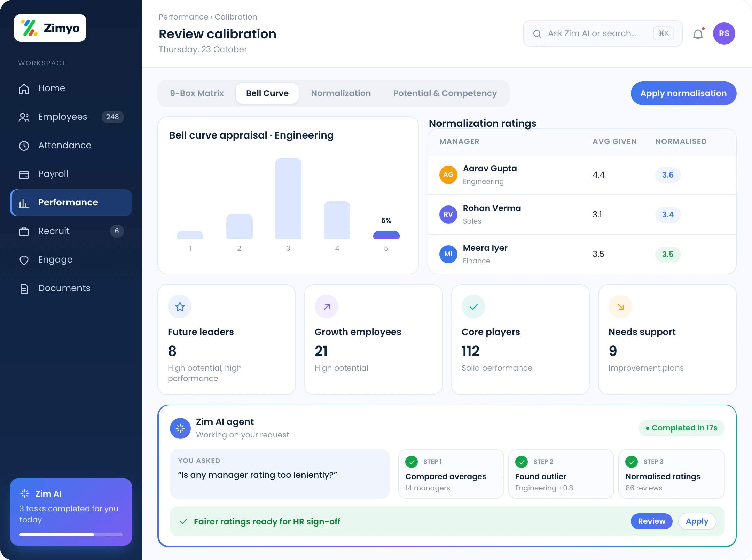
Task: Click the Growth employees arrow icon
Action: (x=327, y=306)
